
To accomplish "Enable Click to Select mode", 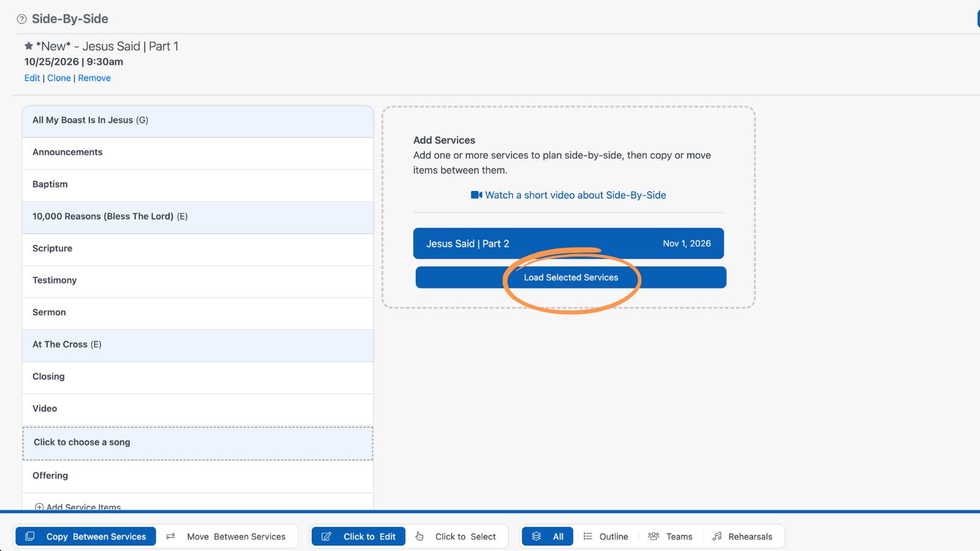I will 456,536.
